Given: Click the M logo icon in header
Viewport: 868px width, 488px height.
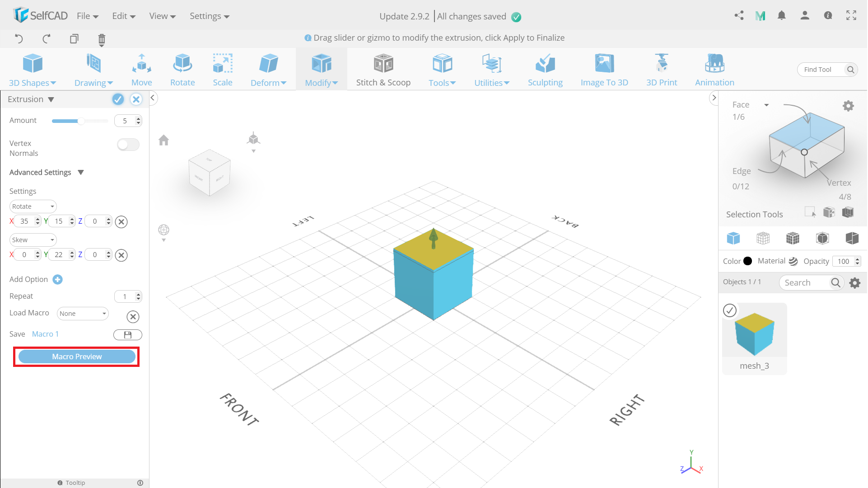Looking at the screenshot, I should [x=761, y=16].
